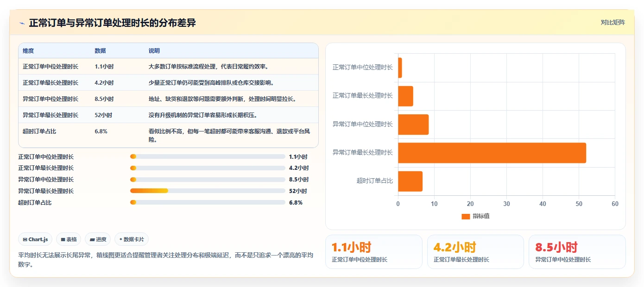Click the table value 4.2小时
This screenshot has height=287, width=644.
point(104,83)
